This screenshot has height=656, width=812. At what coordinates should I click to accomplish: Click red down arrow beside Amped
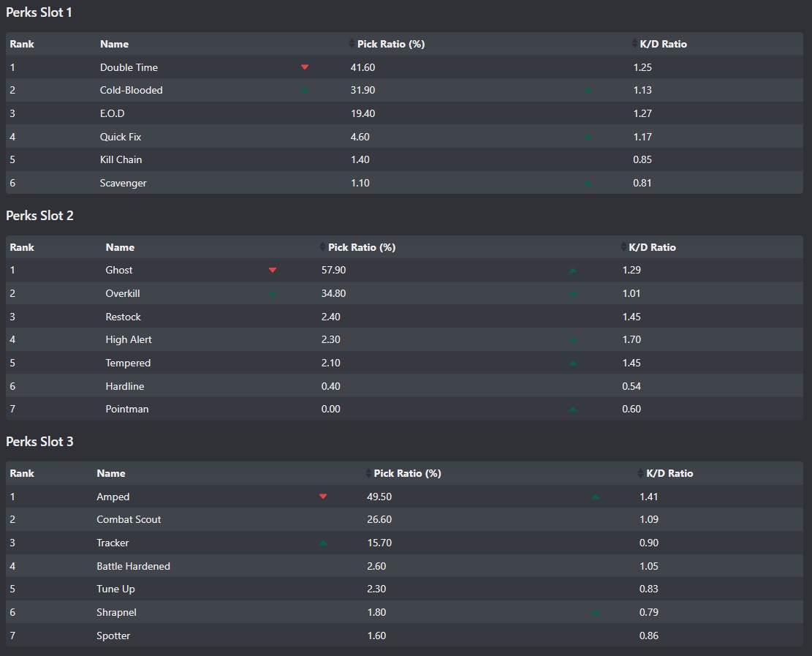click(x=323, y=497)
